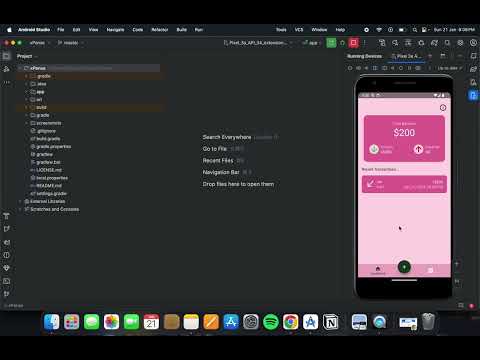Open the Refactor menu
This screenshot has height=360, width=480.
click(x=160, y=30)
